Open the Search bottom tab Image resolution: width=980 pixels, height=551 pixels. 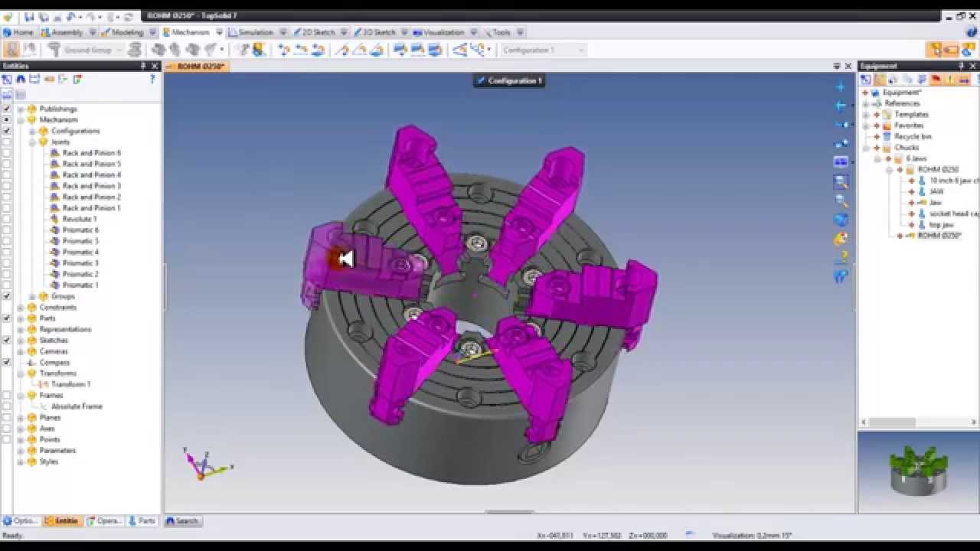click(182, 521)
